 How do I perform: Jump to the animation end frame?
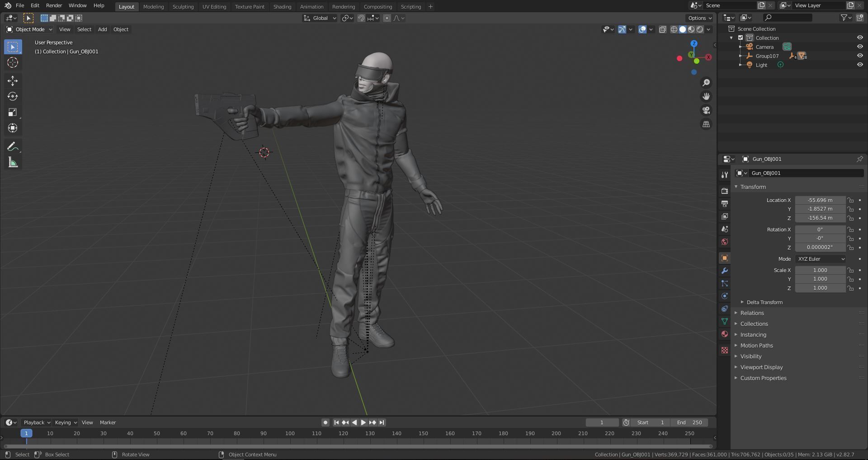(x=382, y=422)
